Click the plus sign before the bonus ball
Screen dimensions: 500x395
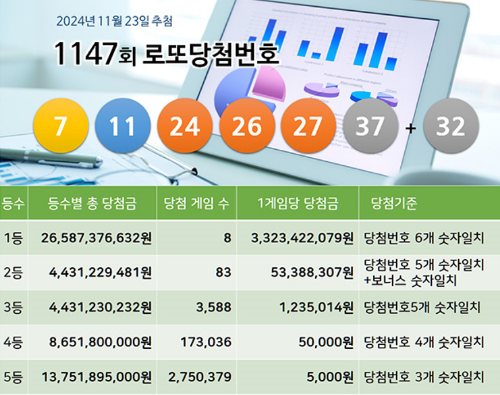411,128
